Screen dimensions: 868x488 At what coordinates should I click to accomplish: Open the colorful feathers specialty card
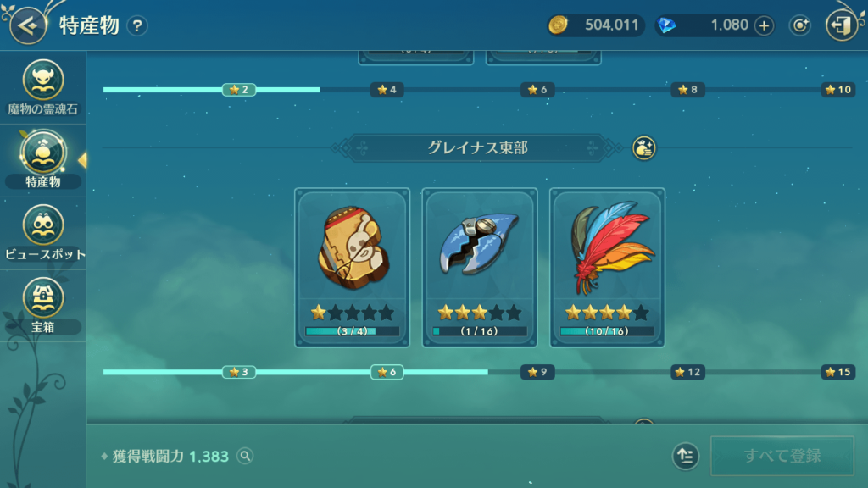(x=607, y=268)
